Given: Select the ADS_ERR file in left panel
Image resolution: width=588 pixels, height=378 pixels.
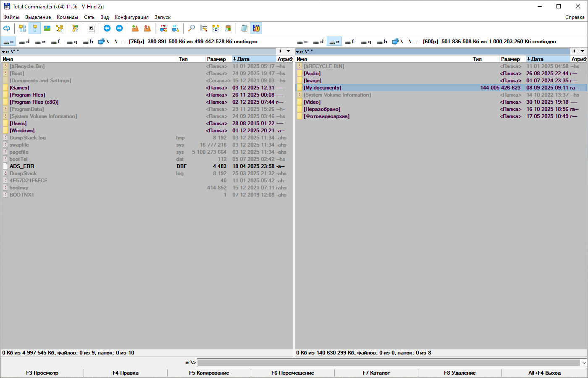Looking at the screenshot, I should coord(147,166).
